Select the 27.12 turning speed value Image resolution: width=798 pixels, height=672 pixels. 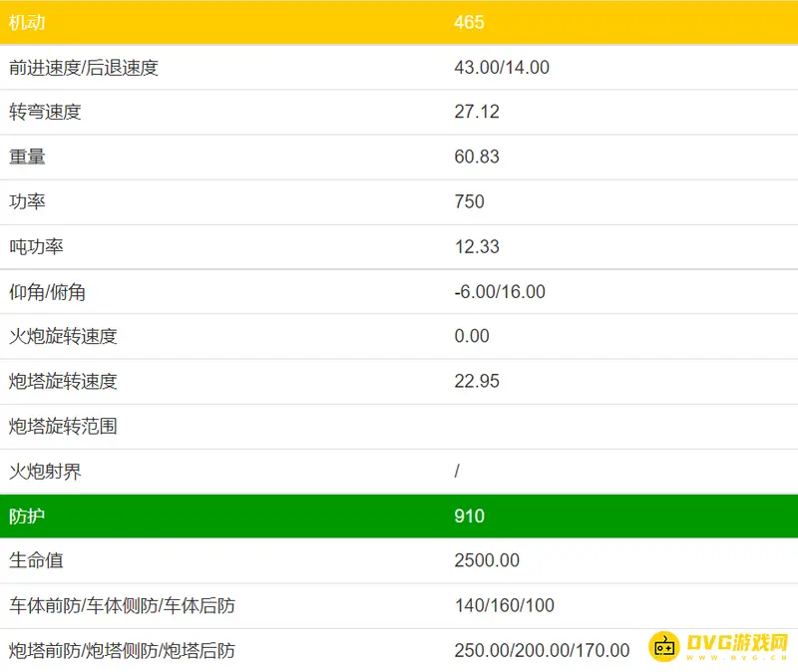pos(477,112)
